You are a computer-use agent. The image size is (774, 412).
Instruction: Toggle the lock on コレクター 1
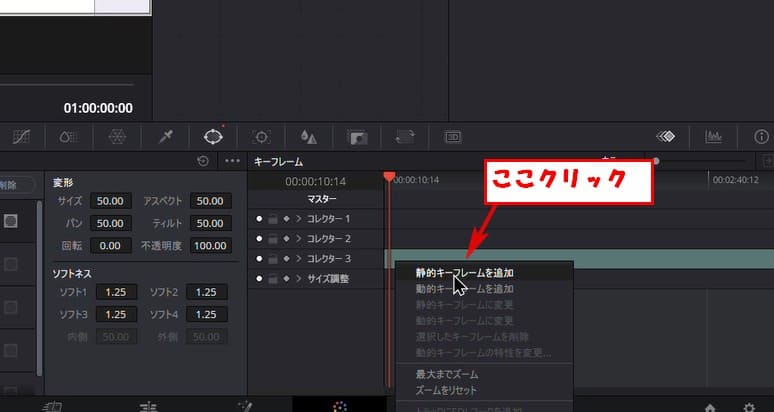click(273, 219)
